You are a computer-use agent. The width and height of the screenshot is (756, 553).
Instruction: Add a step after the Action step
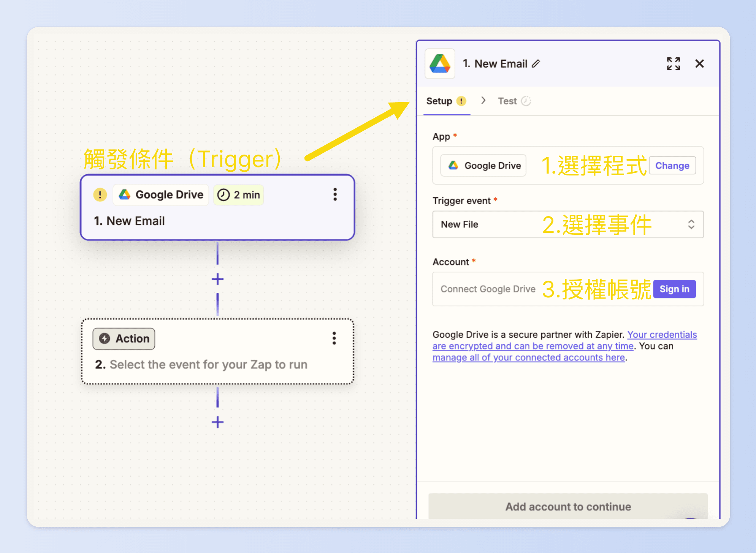coord(217,422)
